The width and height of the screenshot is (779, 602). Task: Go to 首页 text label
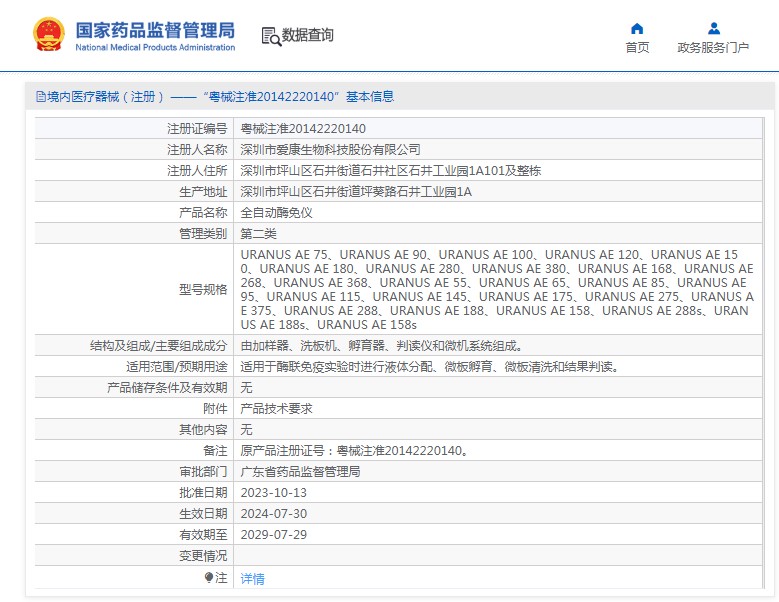[x=637, y=48]
